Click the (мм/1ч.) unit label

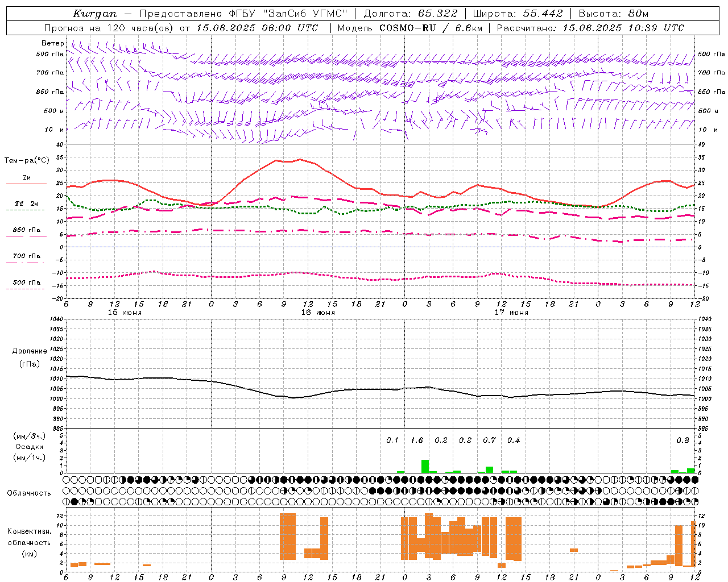[x=29, y=458]
